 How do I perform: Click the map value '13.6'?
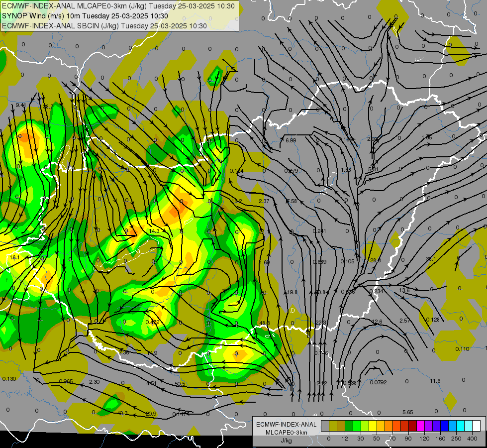(x=404, y=290)
